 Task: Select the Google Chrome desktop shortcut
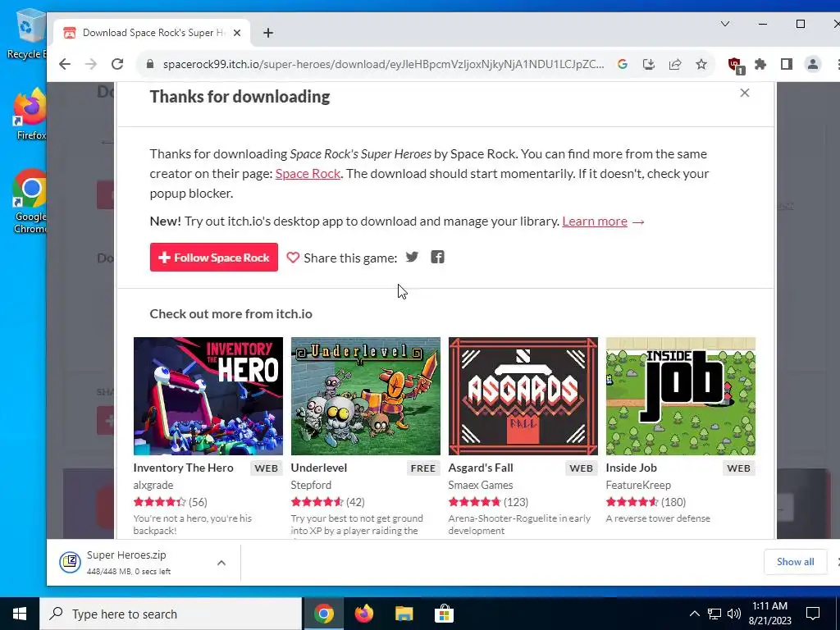(x=30, y=202)
